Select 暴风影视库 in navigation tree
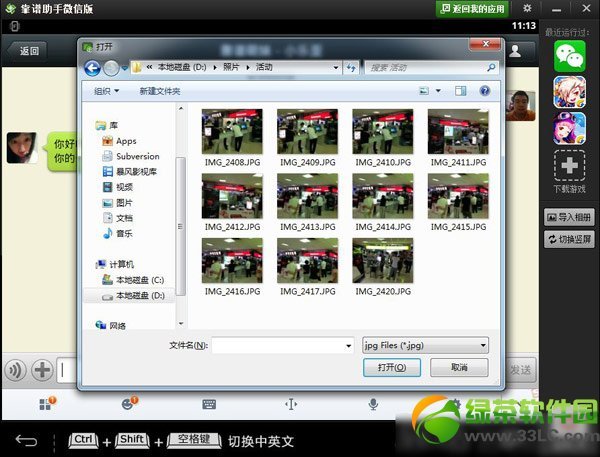The image size is (600, 457). tap(130, 171)
